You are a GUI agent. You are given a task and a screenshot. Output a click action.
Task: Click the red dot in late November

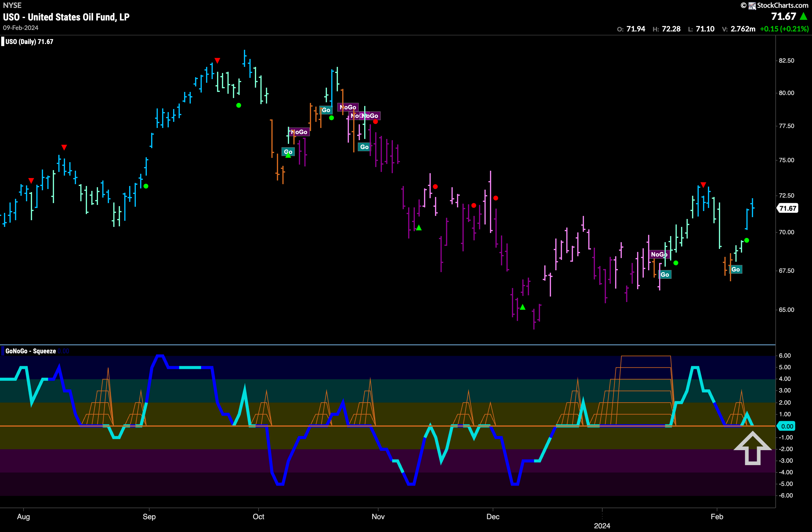pyautogui.click(x=473, y=205)
